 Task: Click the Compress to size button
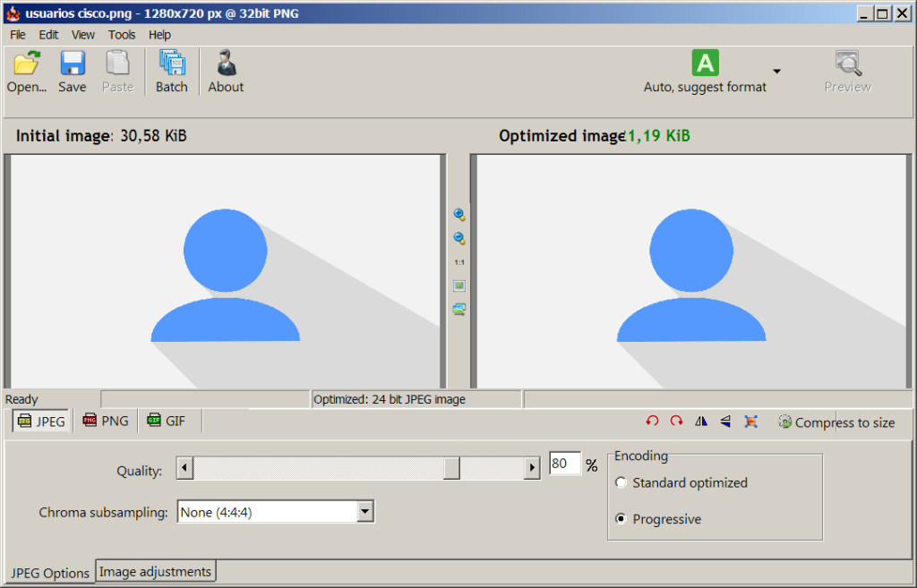click(835, 422)
